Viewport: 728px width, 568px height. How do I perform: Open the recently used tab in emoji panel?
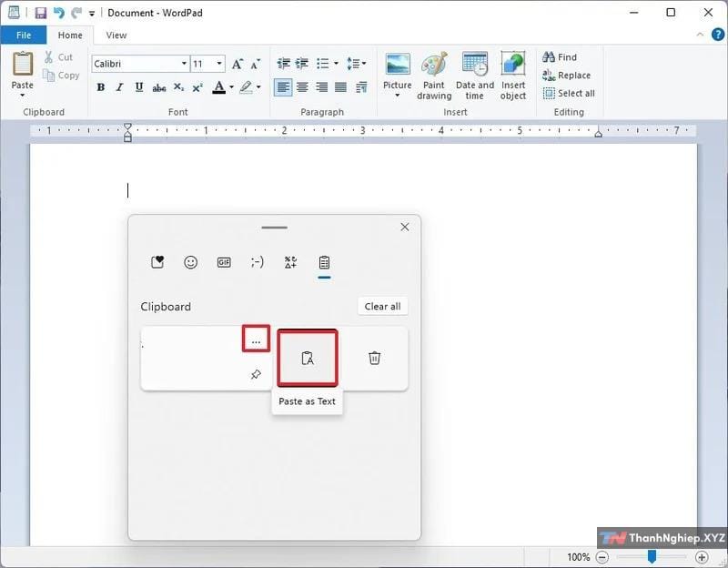[x=157, y=262]
